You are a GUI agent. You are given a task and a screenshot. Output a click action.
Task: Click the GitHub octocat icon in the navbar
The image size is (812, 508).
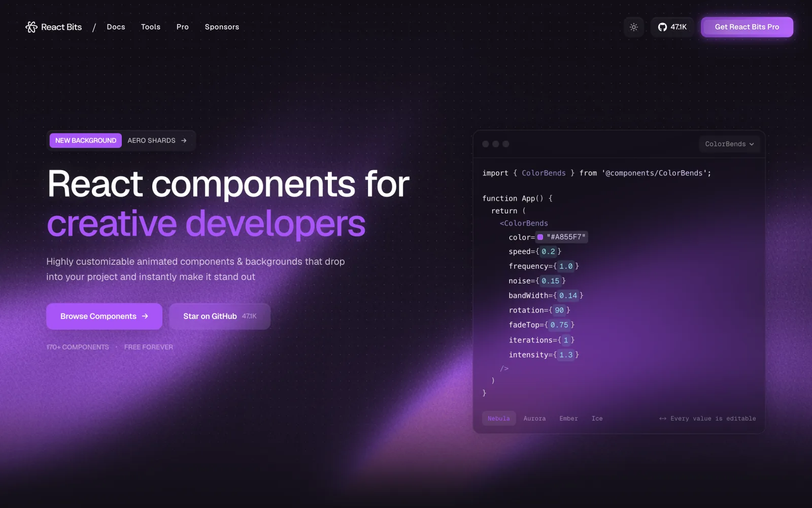pos(662,27)
